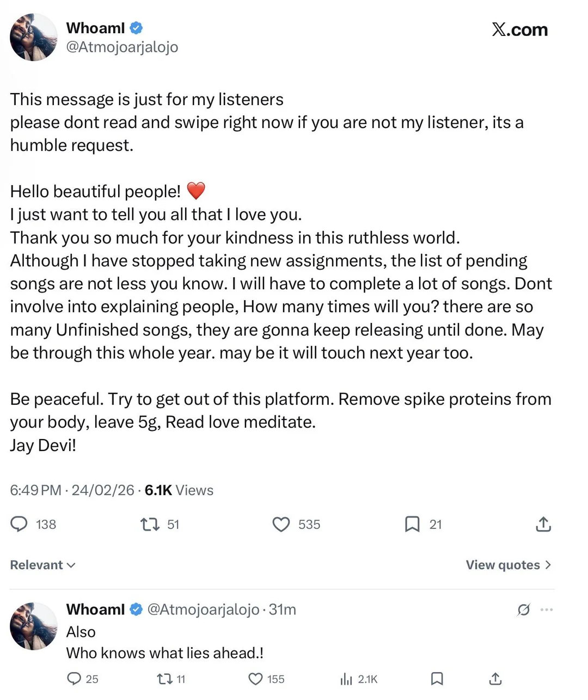Screen dimensions: 588x700
Task: Share the reply tweet
Action: 495,679
